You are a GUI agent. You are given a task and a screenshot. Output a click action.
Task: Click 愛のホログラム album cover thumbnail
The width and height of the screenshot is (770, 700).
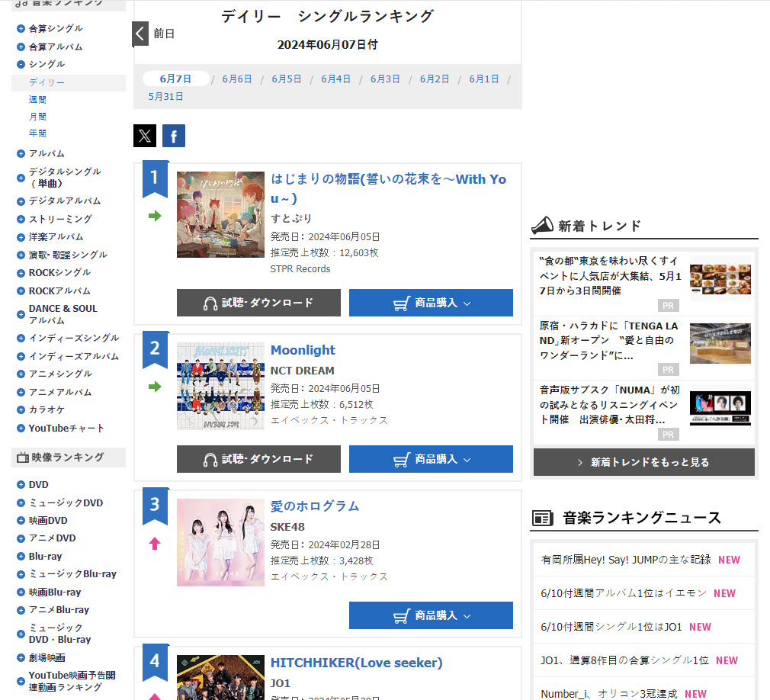pyautogui.click(x=220, y=542)
